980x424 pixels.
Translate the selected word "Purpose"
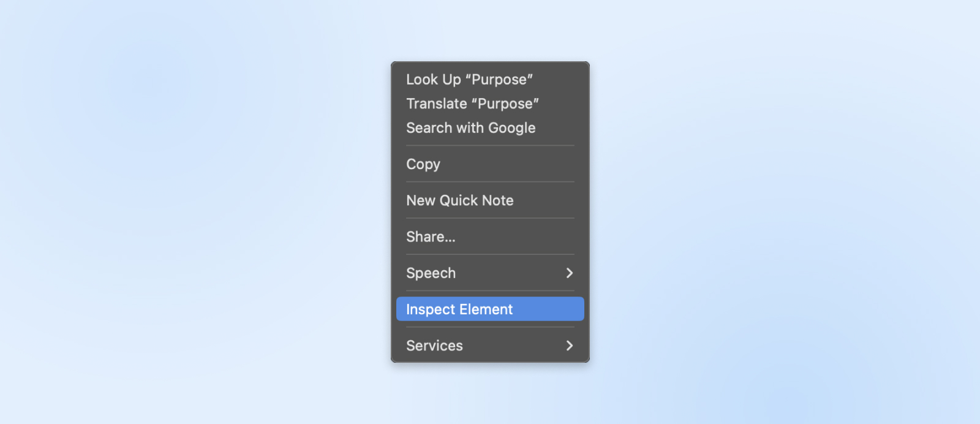(472, 104)
